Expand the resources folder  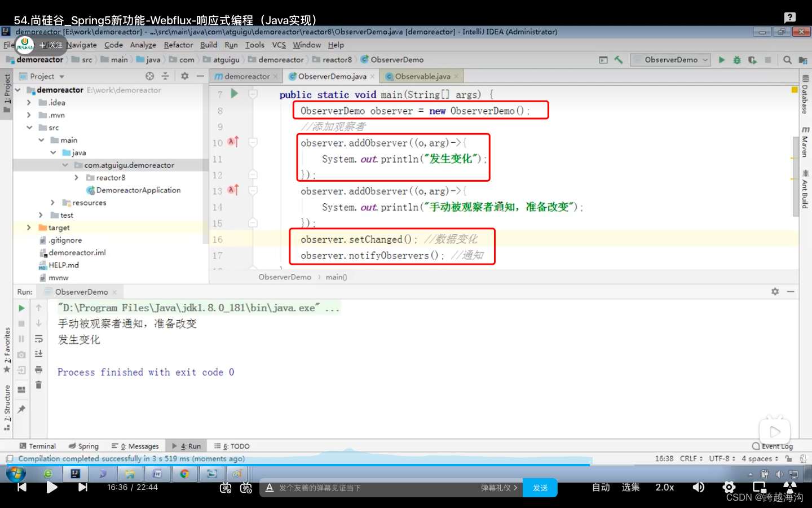tap(53, 203)
